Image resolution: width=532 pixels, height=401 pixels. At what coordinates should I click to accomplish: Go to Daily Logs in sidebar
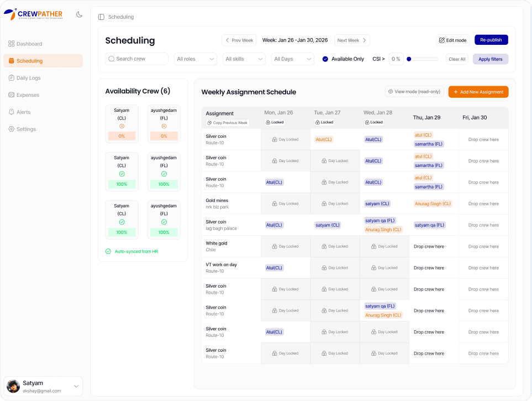coord(28,78)
